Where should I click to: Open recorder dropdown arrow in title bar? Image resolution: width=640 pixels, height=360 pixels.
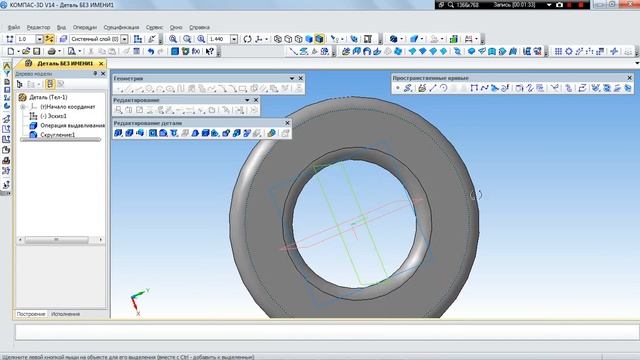click(x=549, y=5)
